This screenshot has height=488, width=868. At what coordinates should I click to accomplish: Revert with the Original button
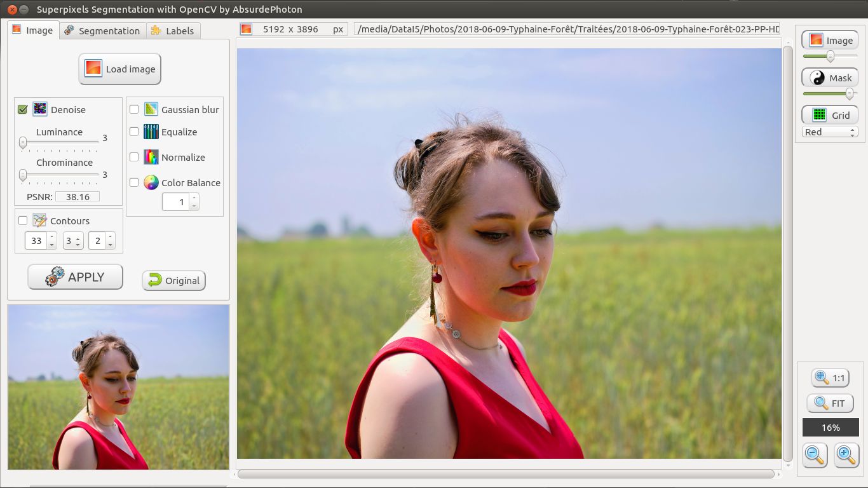[x=173, y=281]
